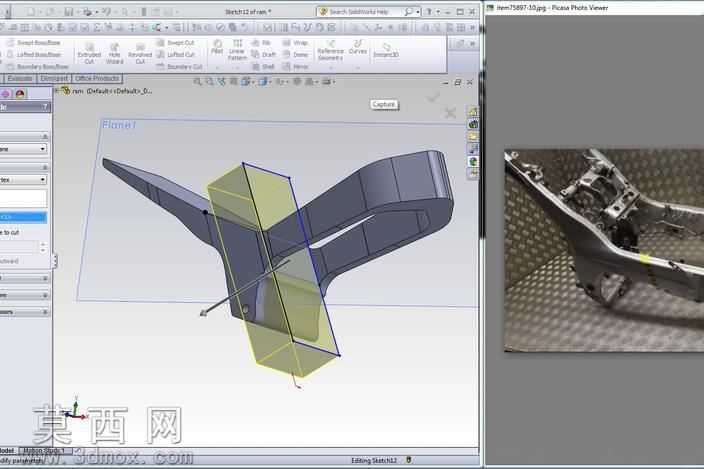The width and height of the screenshot is (704, 469).
Task: Open the search options dropdown arrow
Action: tap(418, 12)
